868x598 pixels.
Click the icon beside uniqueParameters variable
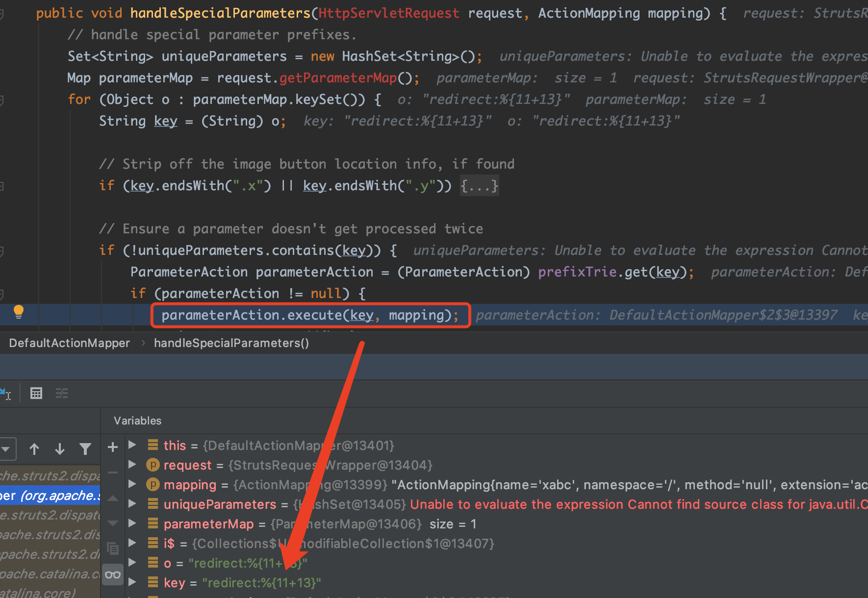pyautogui.click(x=153, y=504)
